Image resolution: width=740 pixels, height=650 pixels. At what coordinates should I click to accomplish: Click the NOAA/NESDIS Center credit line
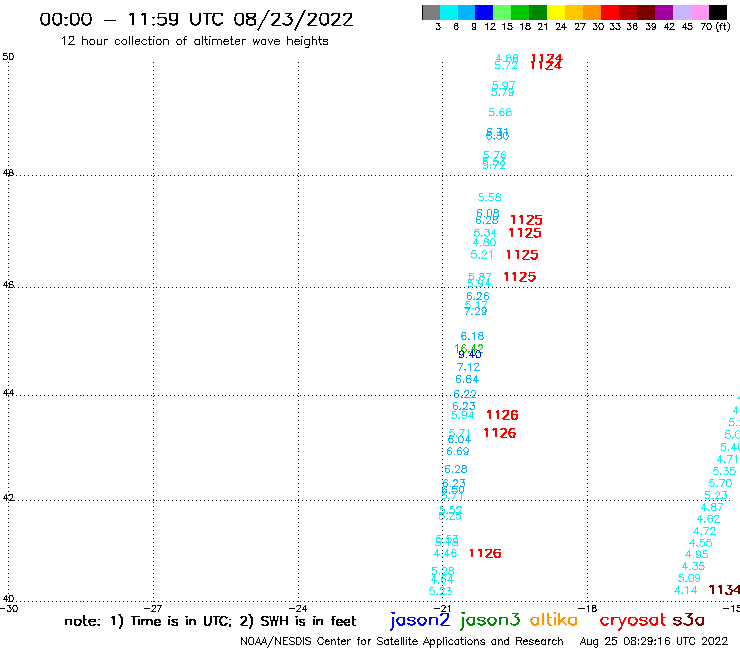402,641
